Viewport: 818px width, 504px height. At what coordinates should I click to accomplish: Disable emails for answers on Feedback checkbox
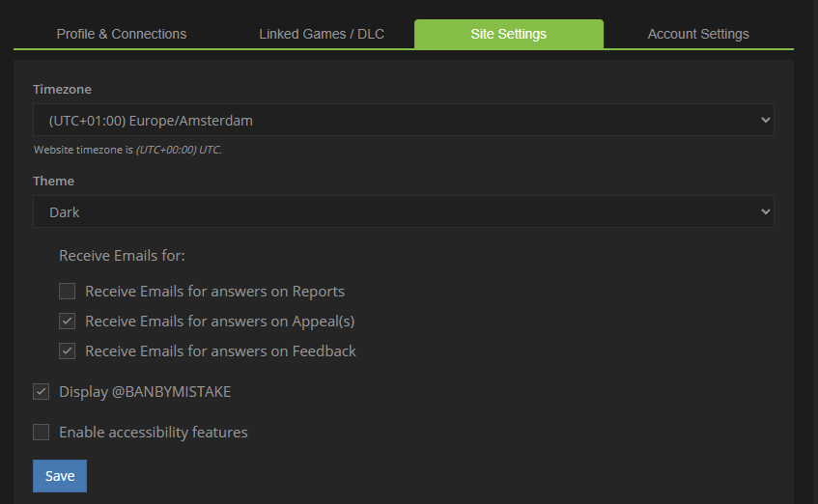[x=68, y=350]
